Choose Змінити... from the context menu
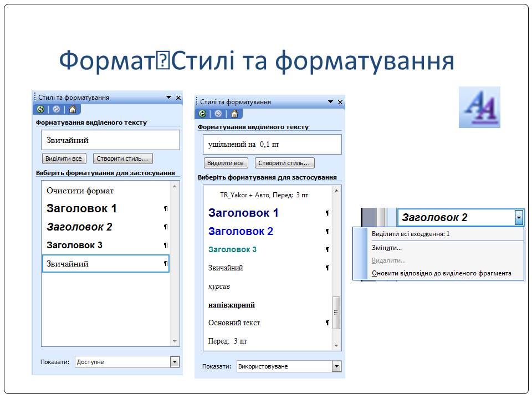Viewport: 532px width, 399px height. pos(387,248)
